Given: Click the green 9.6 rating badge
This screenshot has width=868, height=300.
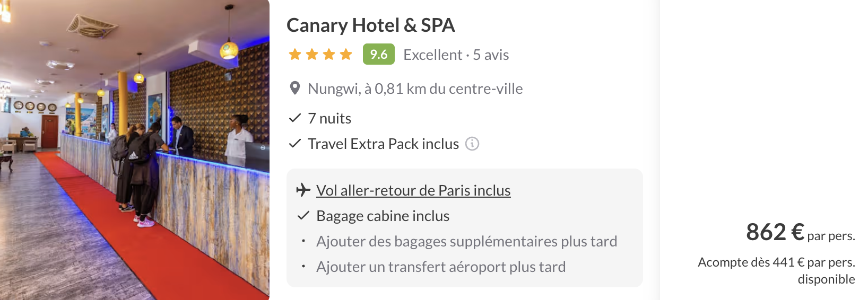Looking at the screenshot, I should point(378,54).
